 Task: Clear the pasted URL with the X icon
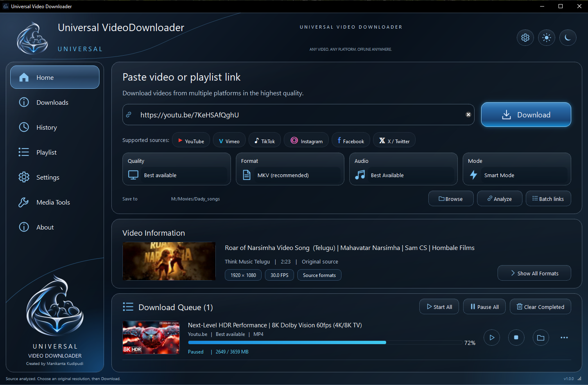[x=468, y=115]
